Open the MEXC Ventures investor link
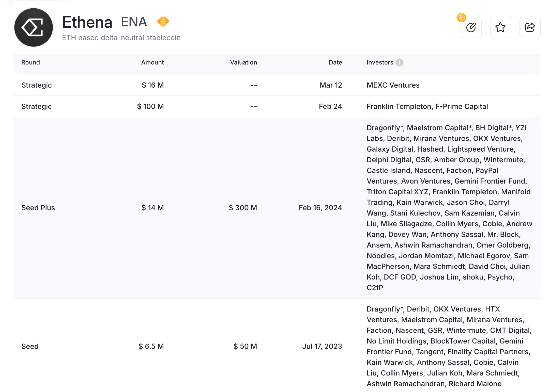Image resolution: width=551 pixels, height=392 pixels. tap(393, 85)
